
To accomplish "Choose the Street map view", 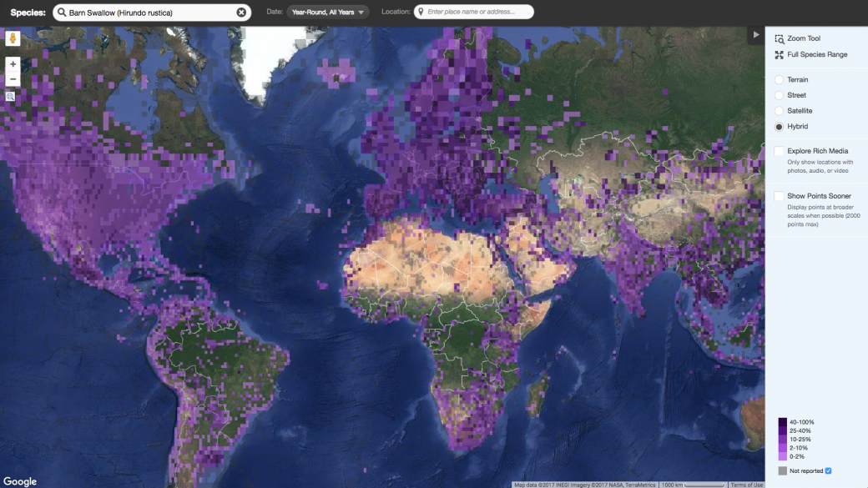I will coord(777,94).
